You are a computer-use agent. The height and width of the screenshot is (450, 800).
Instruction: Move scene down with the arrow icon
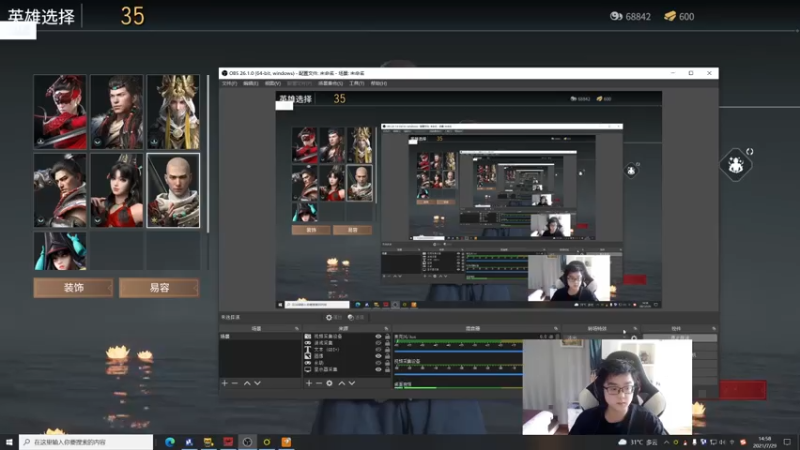tap(258, 383)
